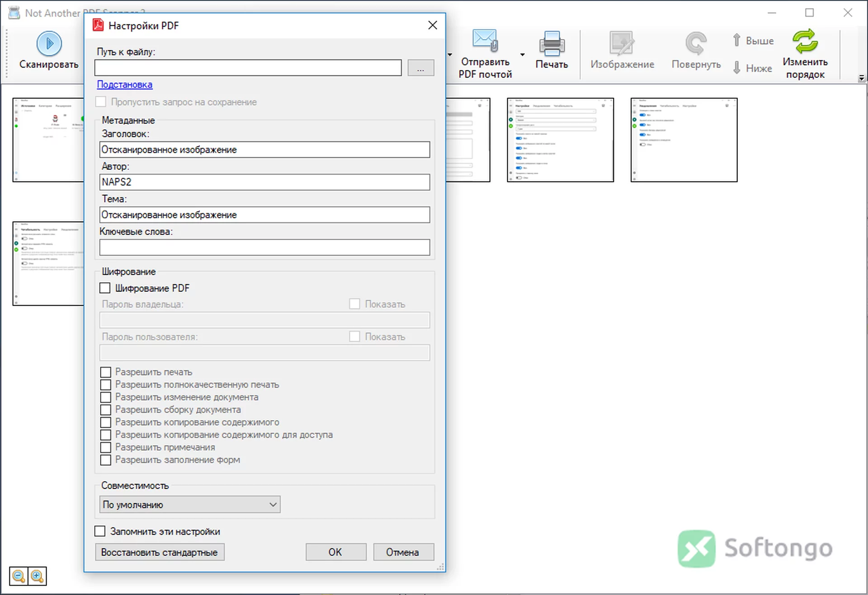The image size is (868, 595).
Task: Check Разрешить полнокачественную печать
Action: tap(105, 385)
